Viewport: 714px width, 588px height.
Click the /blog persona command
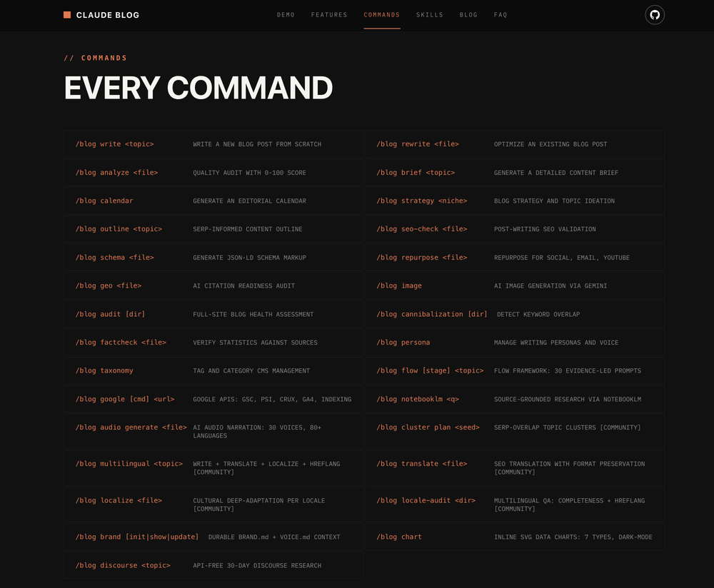(x=403, y=343)
